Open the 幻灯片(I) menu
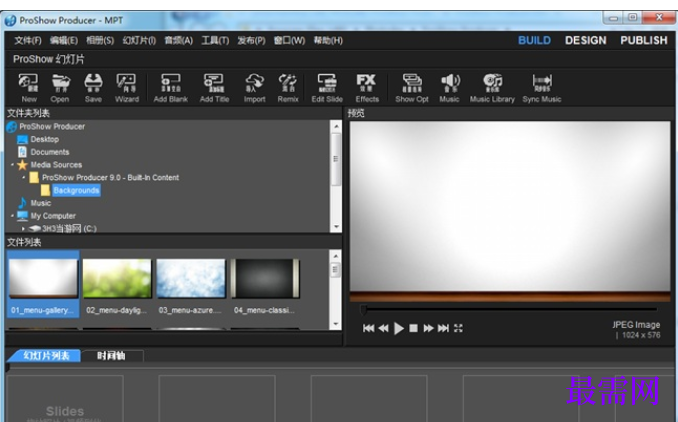This screenshot has height=422, width=678. [139, 40]
